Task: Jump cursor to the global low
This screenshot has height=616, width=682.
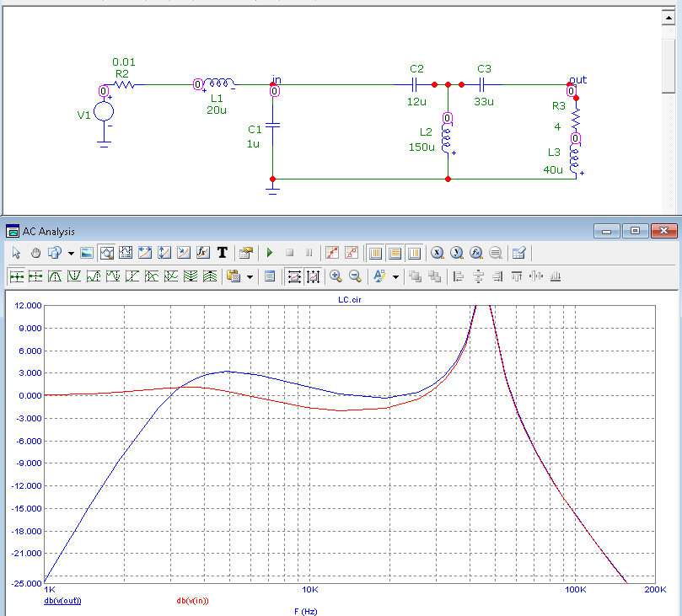Action: click(x=171, y=276)
